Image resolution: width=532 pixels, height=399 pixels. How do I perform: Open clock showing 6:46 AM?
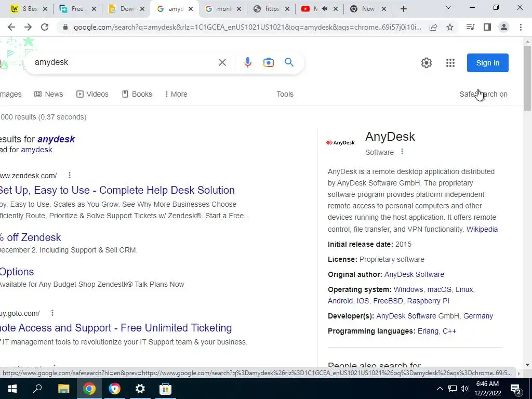coord(487,389)
